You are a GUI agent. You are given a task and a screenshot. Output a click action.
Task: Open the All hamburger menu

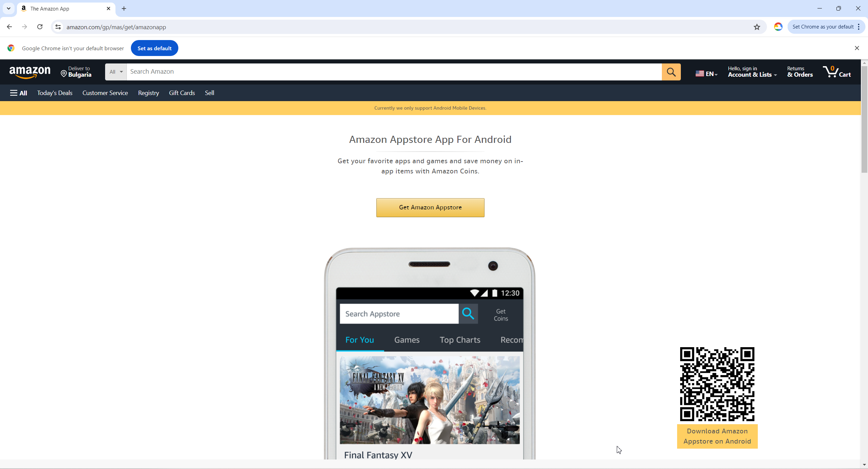coord(18,93)
